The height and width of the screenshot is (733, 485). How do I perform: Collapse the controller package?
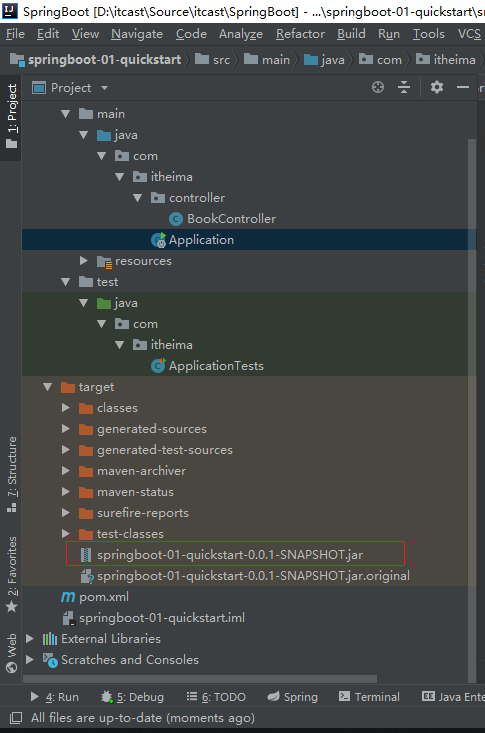138,198
